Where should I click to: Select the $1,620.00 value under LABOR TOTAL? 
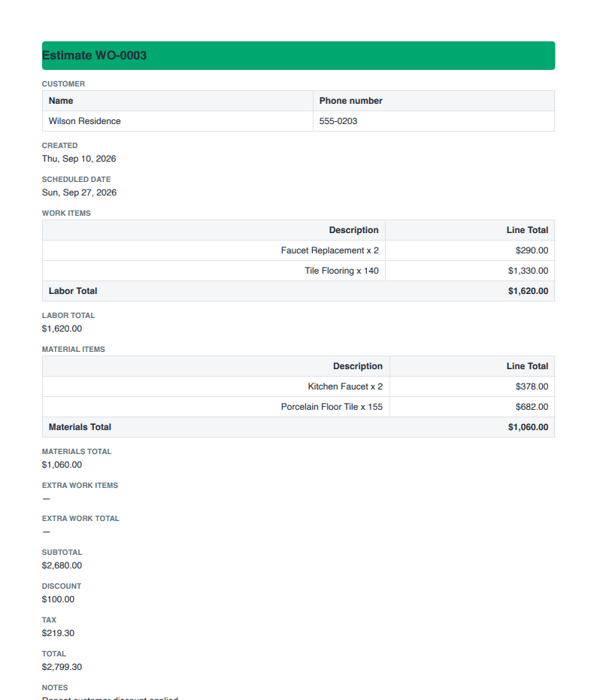pyautogui.click(x=62, y=329)
